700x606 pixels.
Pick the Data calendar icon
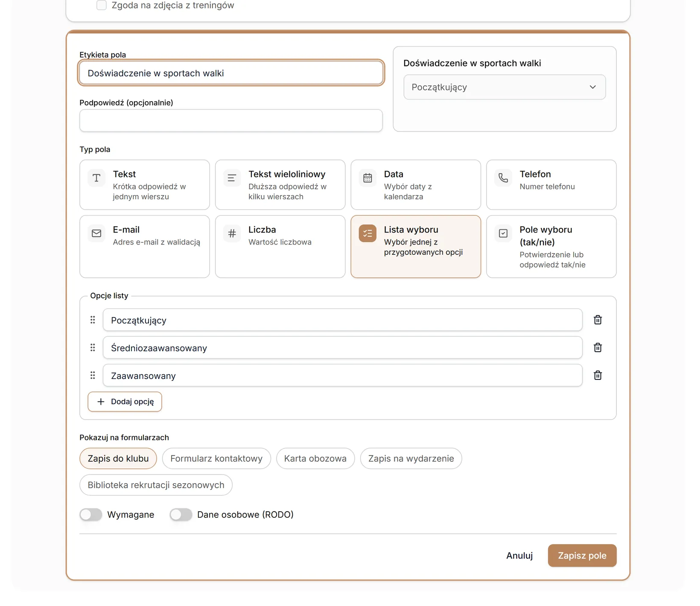tap(367, 178)
